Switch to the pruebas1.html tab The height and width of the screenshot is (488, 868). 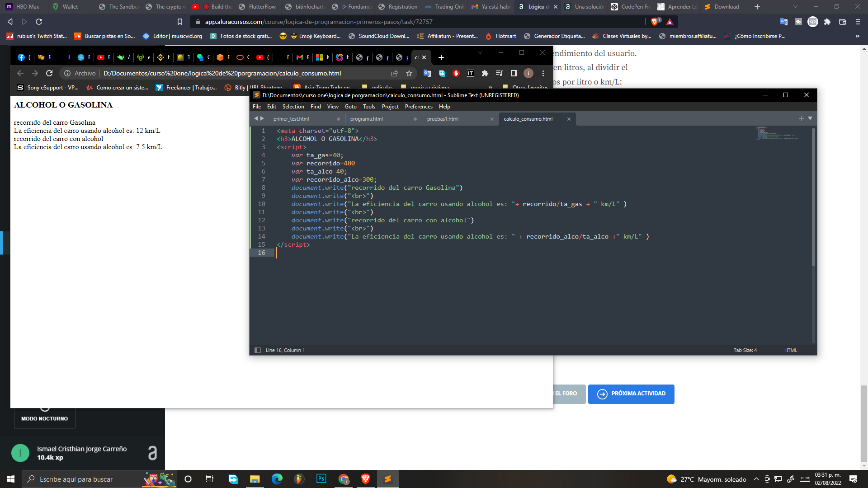point(443,119)
